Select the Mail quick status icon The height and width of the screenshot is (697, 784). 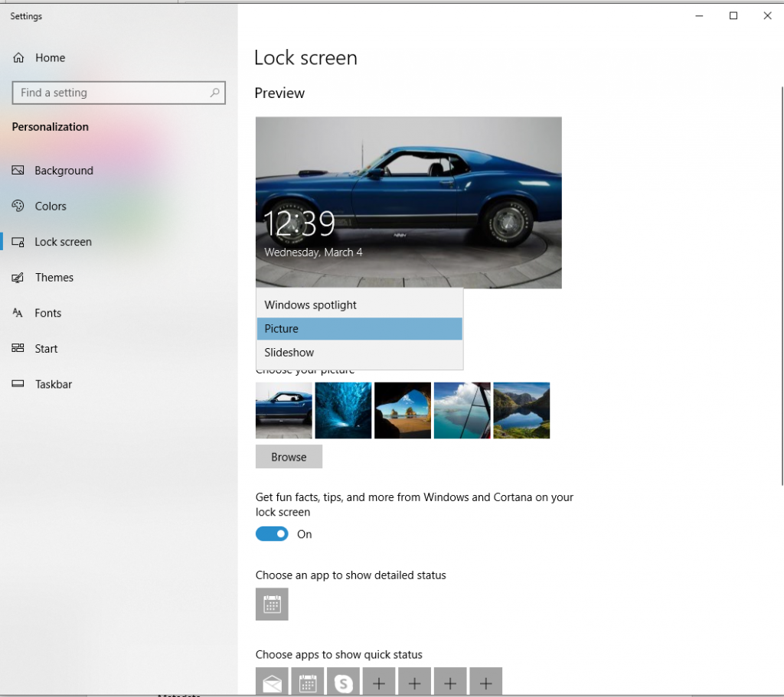[272, 681]
